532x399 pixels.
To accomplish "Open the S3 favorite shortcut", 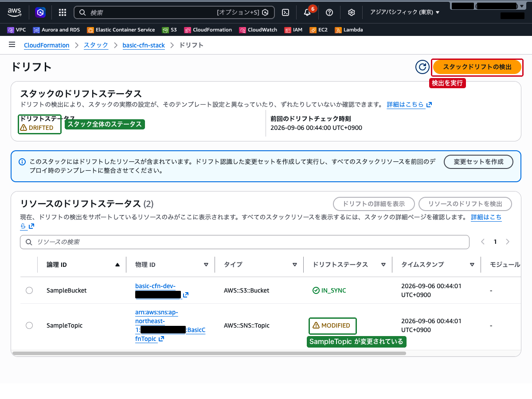I will [x=169, y=30].
